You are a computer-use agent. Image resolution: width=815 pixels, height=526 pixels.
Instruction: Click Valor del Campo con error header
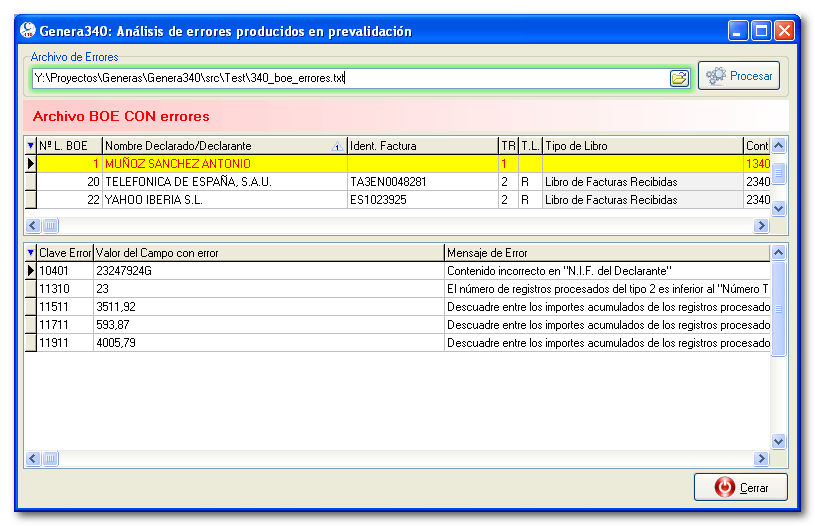coord(269,253)
